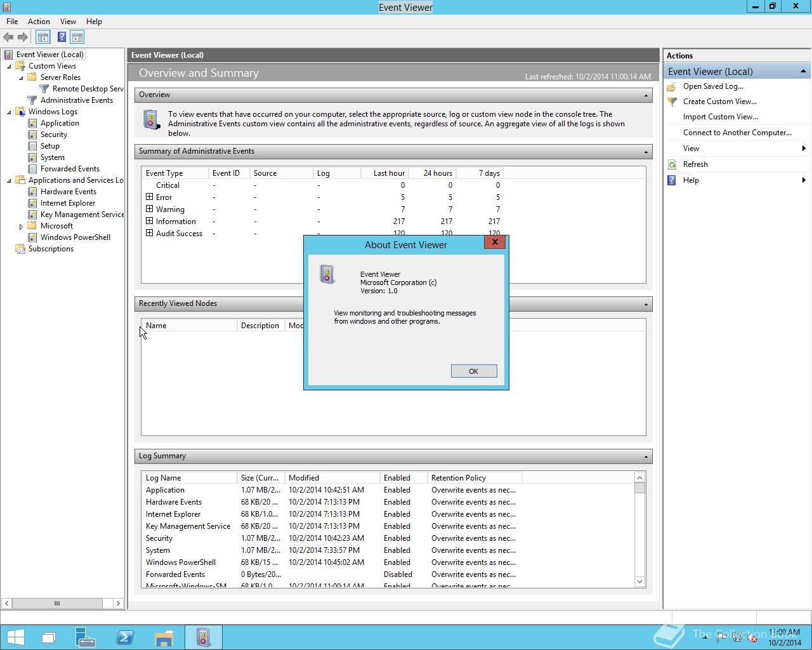Open PowerShell from the taskbar
Screen dimensions: 812x650
click(125, 637)
